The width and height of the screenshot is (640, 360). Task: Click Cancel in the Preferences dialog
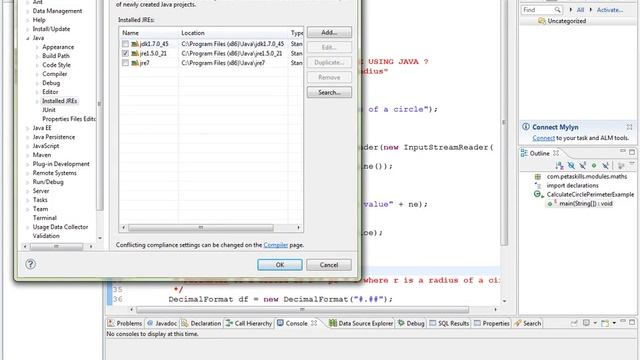(329, 265)
